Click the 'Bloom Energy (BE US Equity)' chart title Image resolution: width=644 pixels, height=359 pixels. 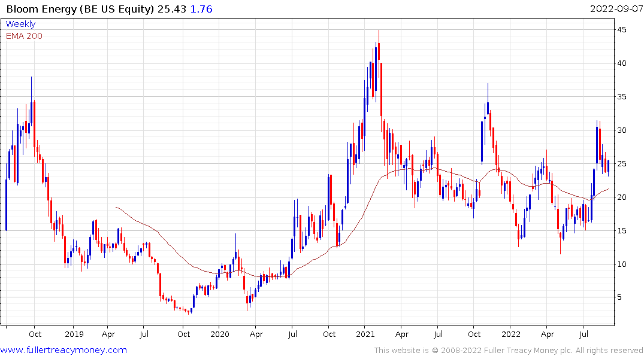click(x=80, y=9)
